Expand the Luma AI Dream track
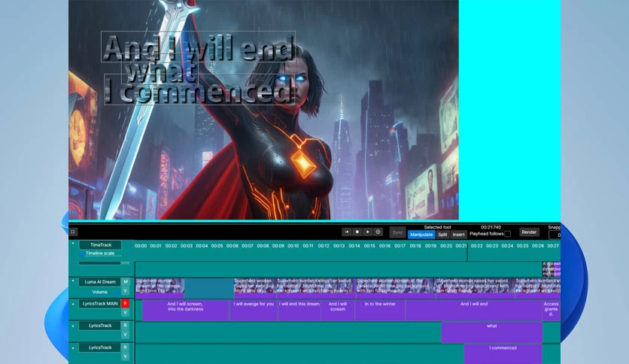 tap(73, 281)
